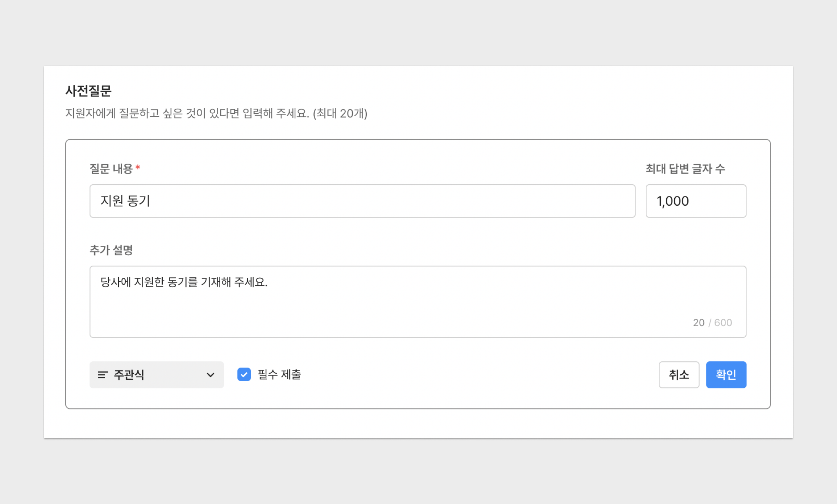Click the 질문 내용 field label

[111, 169]
